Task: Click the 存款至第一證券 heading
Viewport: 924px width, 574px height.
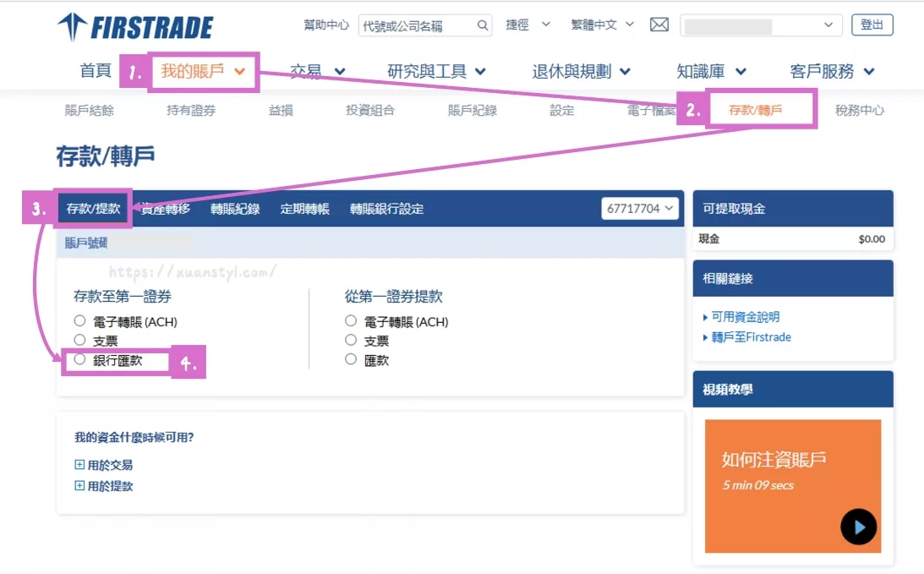Action: (x=123, y=297)
